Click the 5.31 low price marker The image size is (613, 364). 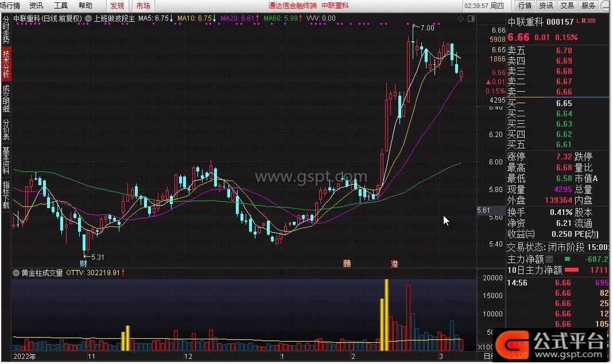[x=98, y=257]
